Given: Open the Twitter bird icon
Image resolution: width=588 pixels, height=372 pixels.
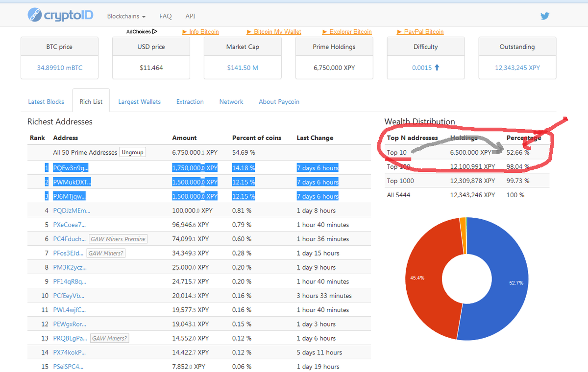Looking at the screenshot, I should click(x=545, y=16).
